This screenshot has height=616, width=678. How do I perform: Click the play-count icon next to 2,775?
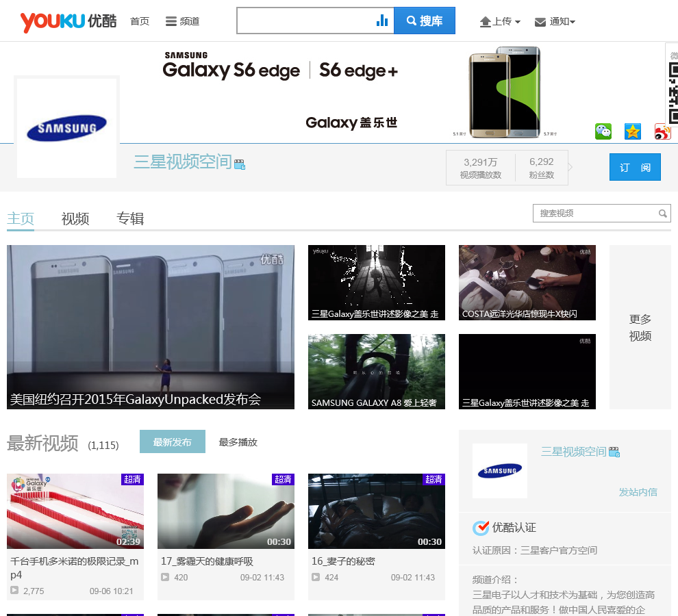pos(14,590)
